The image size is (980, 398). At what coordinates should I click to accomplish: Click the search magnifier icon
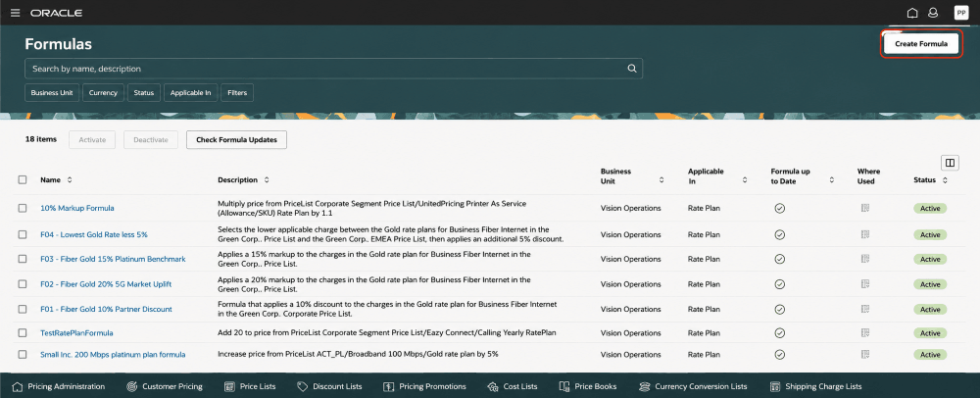[632, 69]
